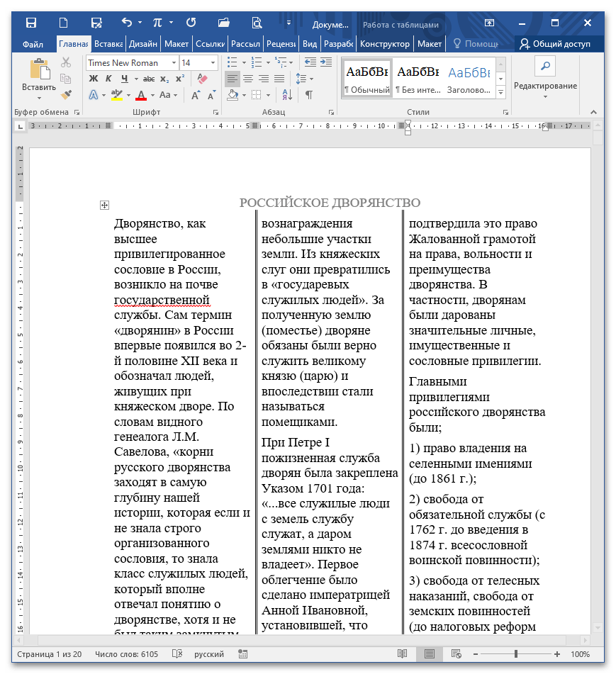Cut selection with the scissors icon
Image resolution: width=616 pixels, height=674 pixels.
click(66, 63)
